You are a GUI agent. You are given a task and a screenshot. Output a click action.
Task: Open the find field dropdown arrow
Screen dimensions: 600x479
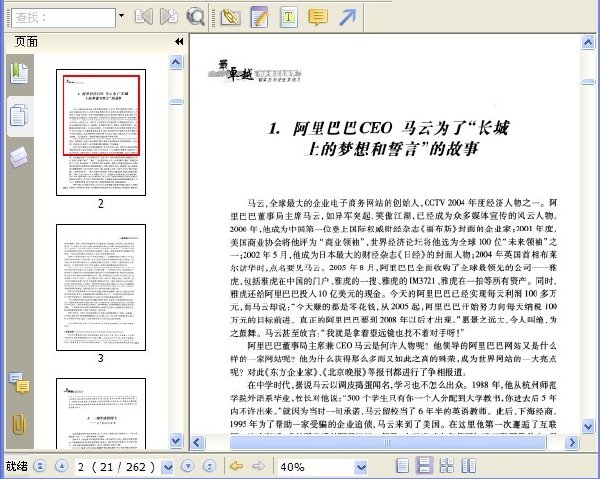click(122, 16)
